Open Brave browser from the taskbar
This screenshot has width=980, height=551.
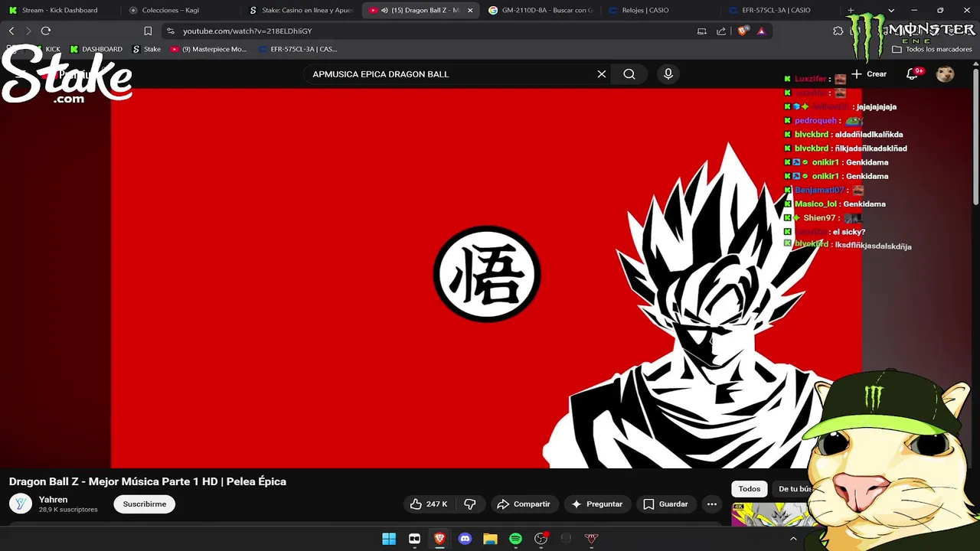tap(439, 539)
